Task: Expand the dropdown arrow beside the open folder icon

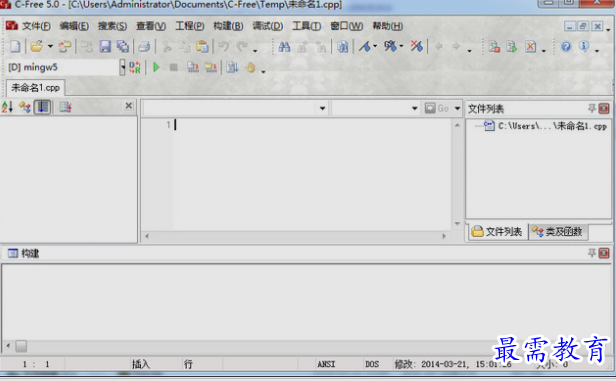Action: click(x=50, y=46)
